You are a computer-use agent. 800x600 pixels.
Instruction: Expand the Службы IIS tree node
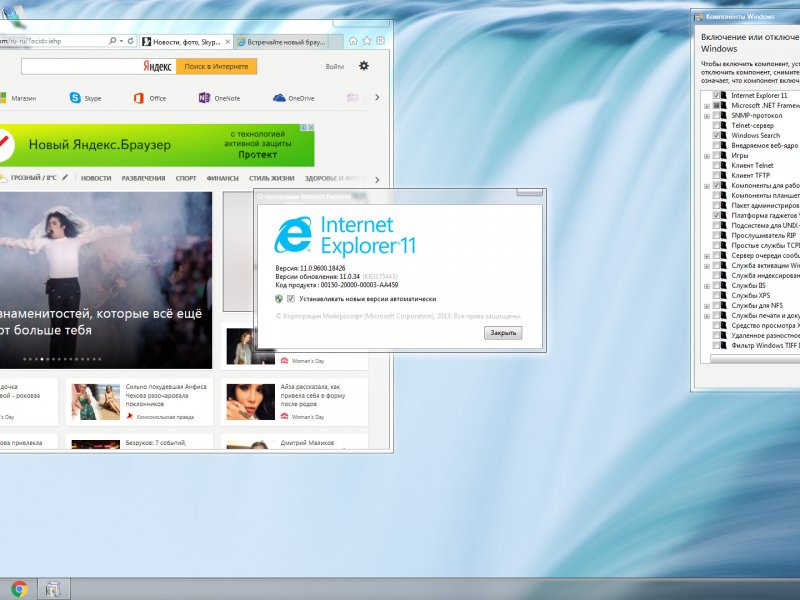pos(707,286)
